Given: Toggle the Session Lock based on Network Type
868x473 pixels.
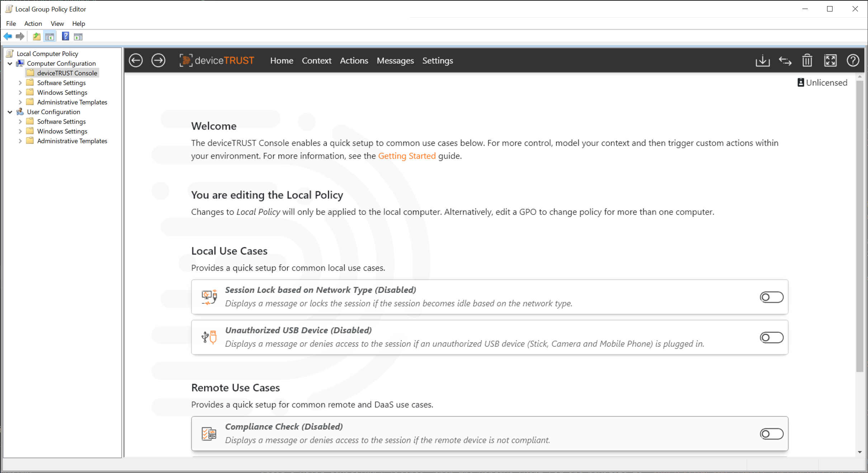Looking at the screenshot, I should (x=771, y=296).
